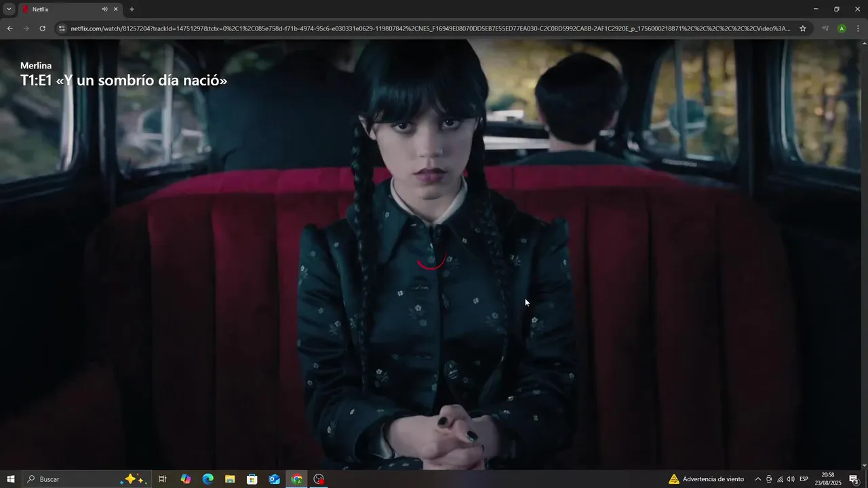The width and height of the screenshot is (868, 488).
Task: Open network settings from the tray
Action: click(780, 479)
